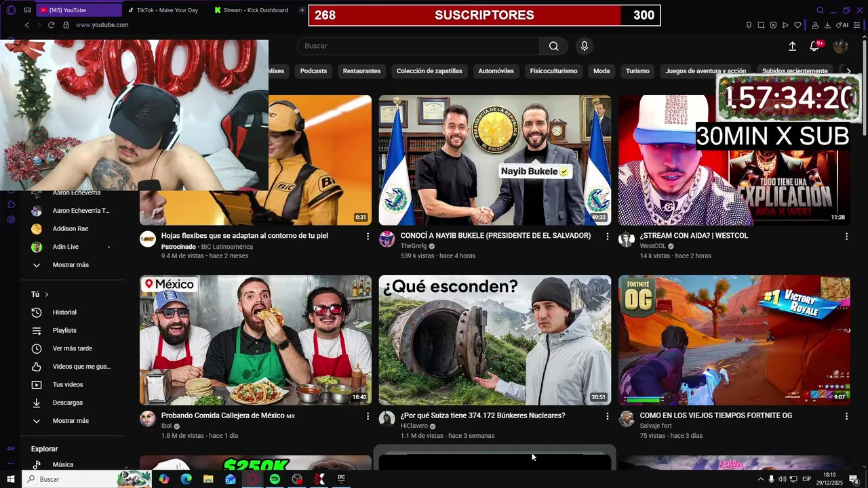The height and width of the screenshot is (488, 868).
Task: Select the Fisicoculturismo category chip
Action: point(553,71)
